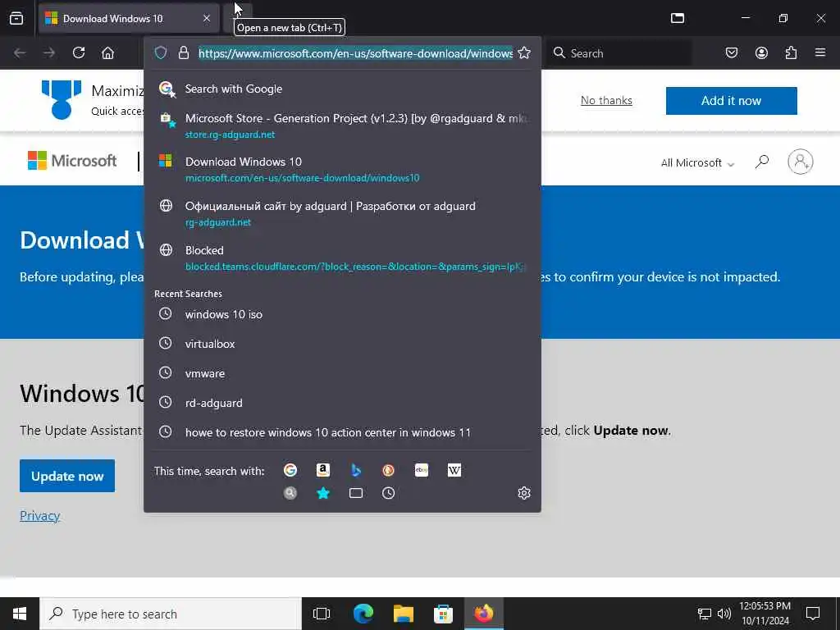Search this time with Wikipedia icon
The image size is (840, 630).
[454, 470]
